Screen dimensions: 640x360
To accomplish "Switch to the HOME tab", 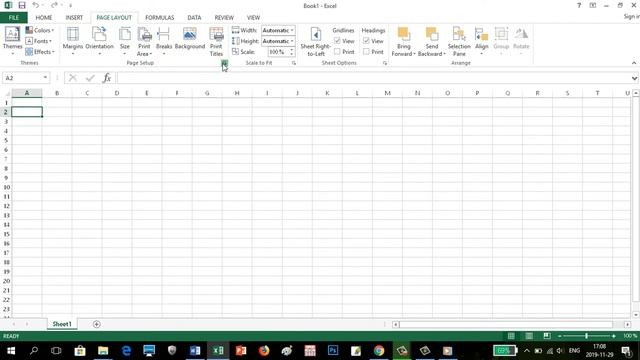I will pyautogui.click(x=44, y=18).
